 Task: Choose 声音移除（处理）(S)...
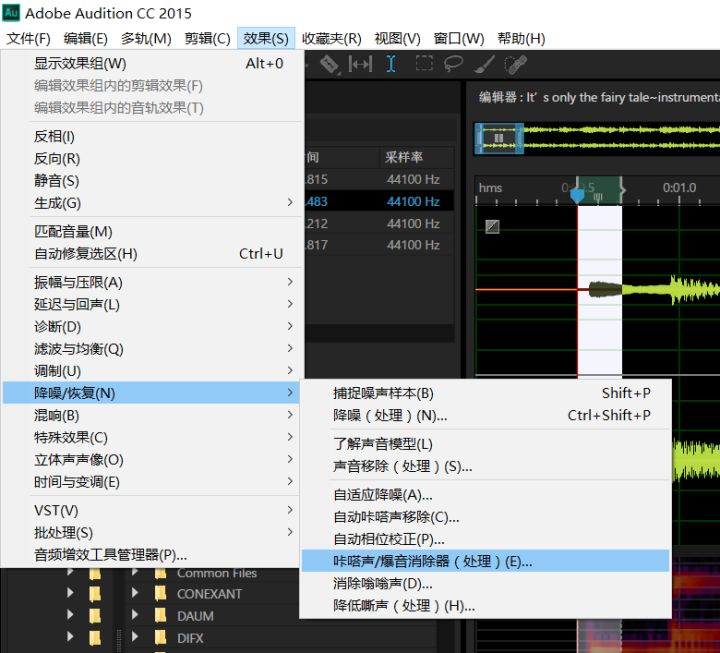[x=485, y=466]
